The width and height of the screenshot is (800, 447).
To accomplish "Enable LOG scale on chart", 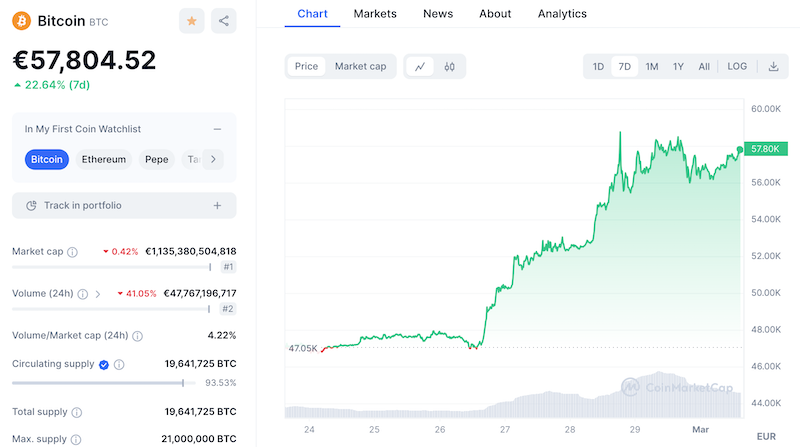I will (737, 66).
